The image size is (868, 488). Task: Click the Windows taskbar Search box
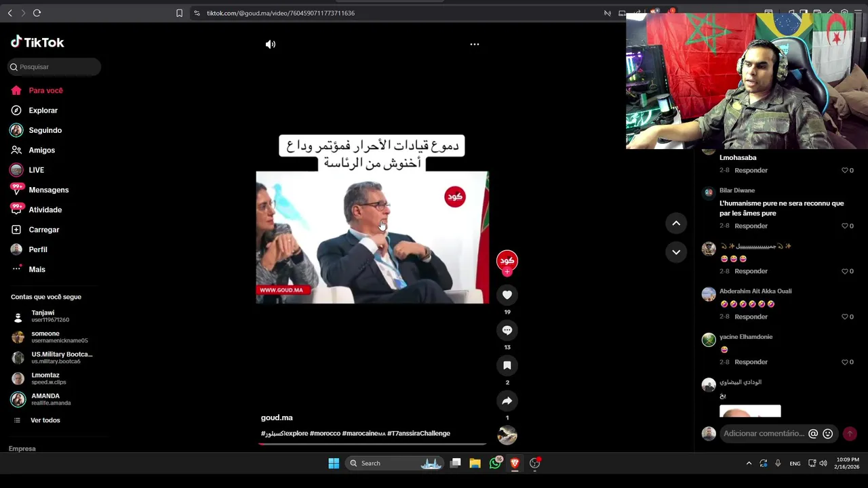pyautogui.click(x=394, y=463)
